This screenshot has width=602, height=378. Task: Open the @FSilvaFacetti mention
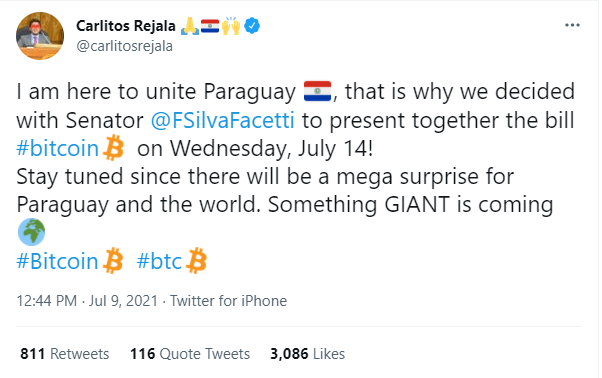223,120
